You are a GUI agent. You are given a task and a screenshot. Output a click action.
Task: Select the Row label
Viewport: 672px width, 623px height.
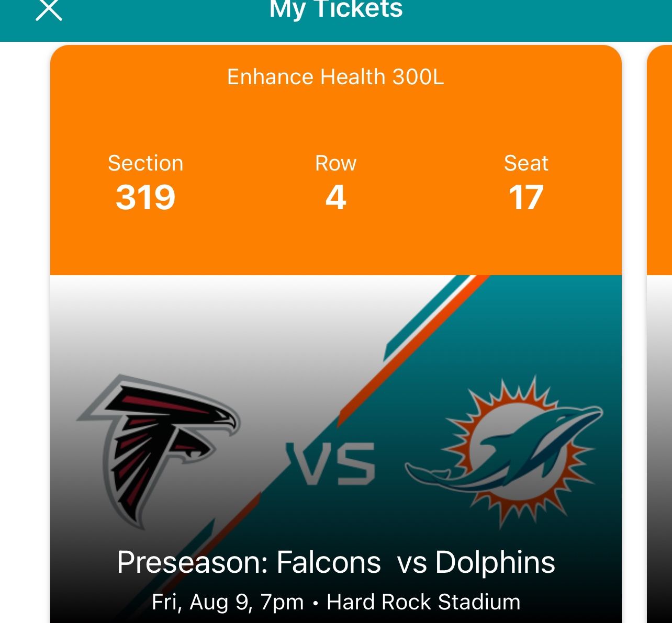(335, 163)
